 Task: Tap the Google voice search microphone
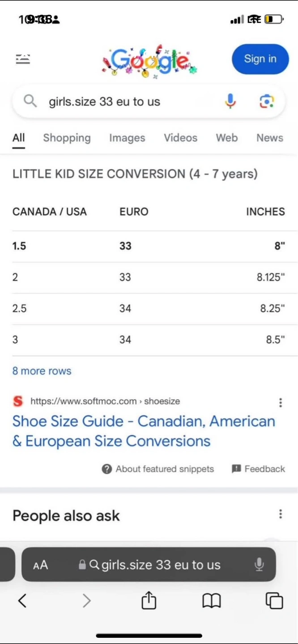coord(230,102)
